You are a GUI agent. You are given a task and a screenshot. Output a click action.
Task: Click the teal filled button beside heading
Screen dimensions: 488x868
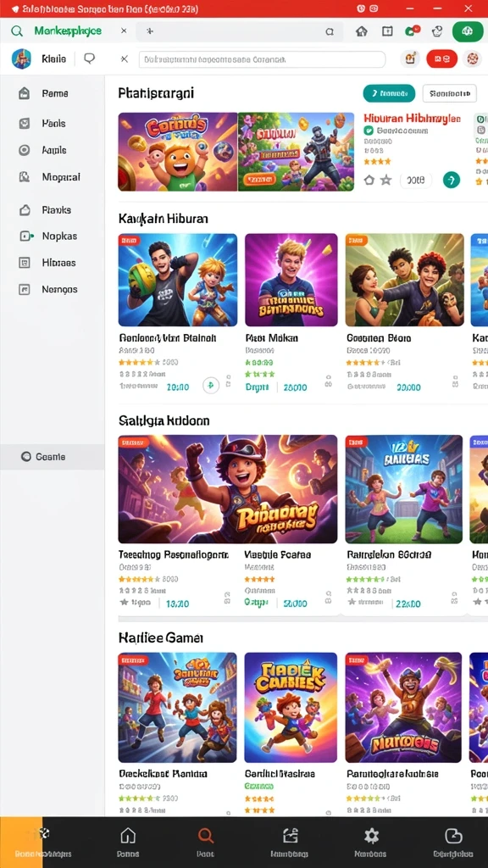(389, 93)
